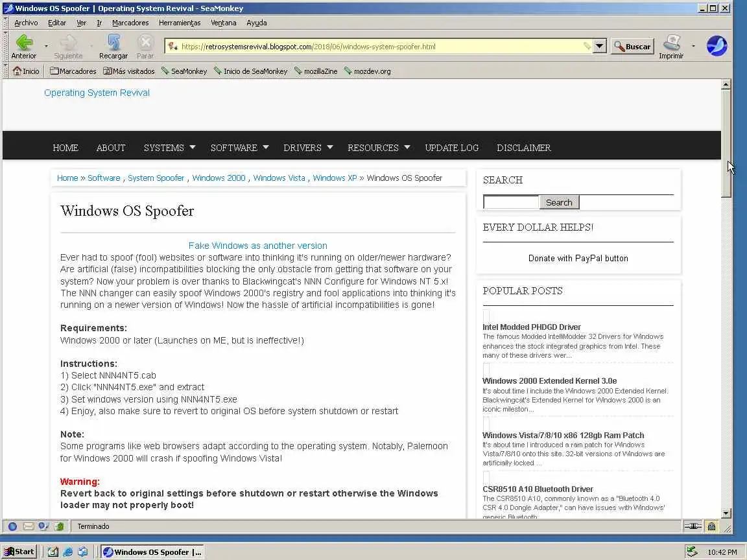Print the page with Imprimir
The image size is (747, 560).
click(x=671, y=47)
